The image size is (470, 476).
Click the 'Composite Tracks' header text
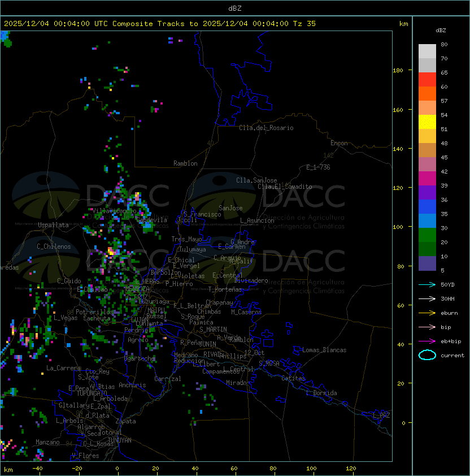(149, 24)
